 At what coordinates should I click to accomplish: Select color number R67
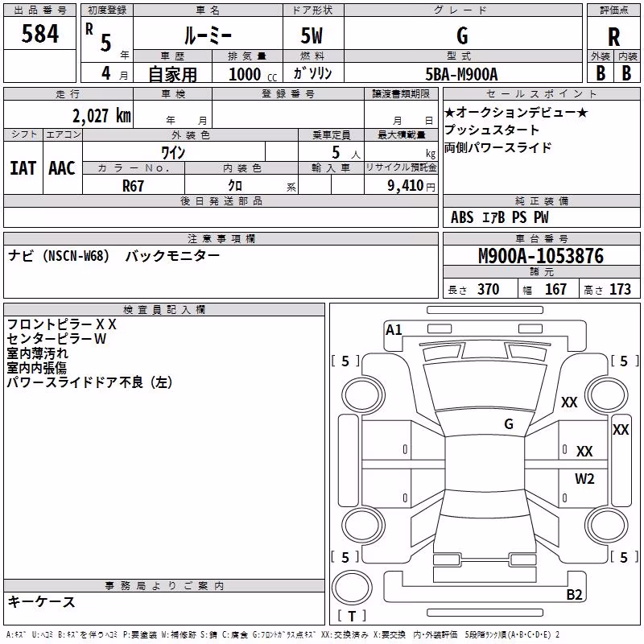[x=133, y=186]
